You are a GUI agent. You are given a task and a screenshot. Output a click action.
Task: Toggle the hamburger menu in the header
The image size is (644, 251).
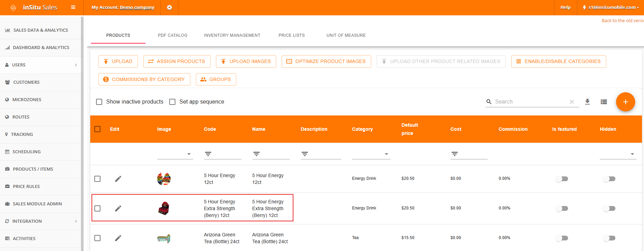(x=73, y=7)
